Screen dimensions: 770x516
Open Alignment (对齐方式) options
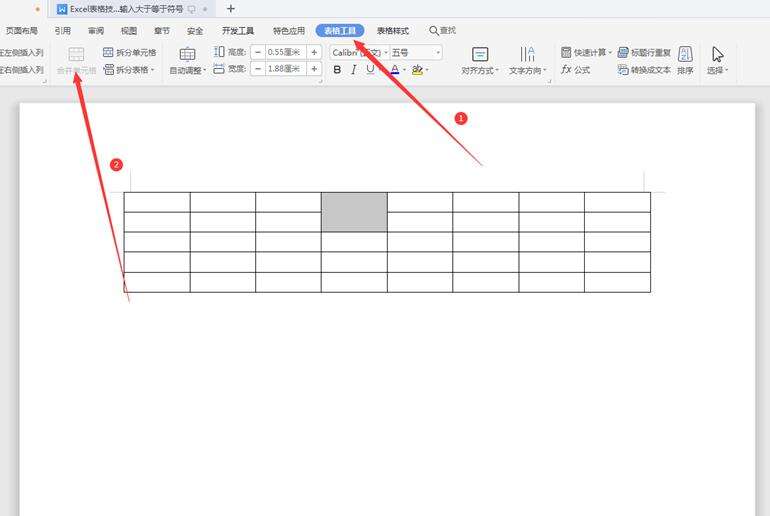480,61
